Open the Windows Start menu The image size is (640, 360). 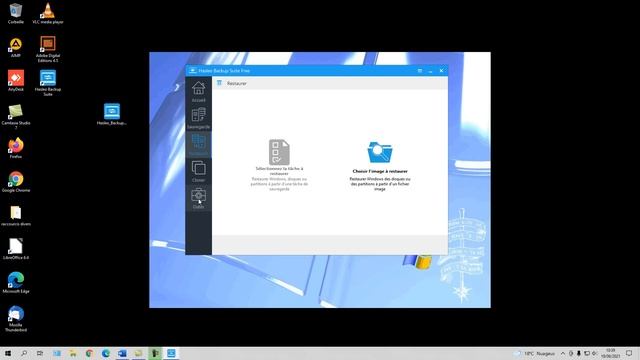(x=7, y=353)
